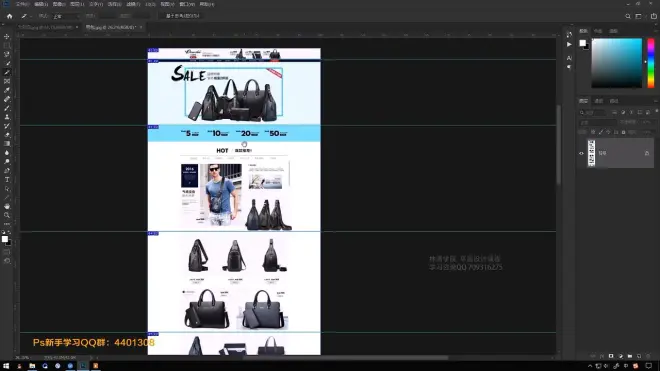The height and width of the screenshot is (371, 660).
Task: Open the layer blend mode dropdown
Action: (598, 123)
